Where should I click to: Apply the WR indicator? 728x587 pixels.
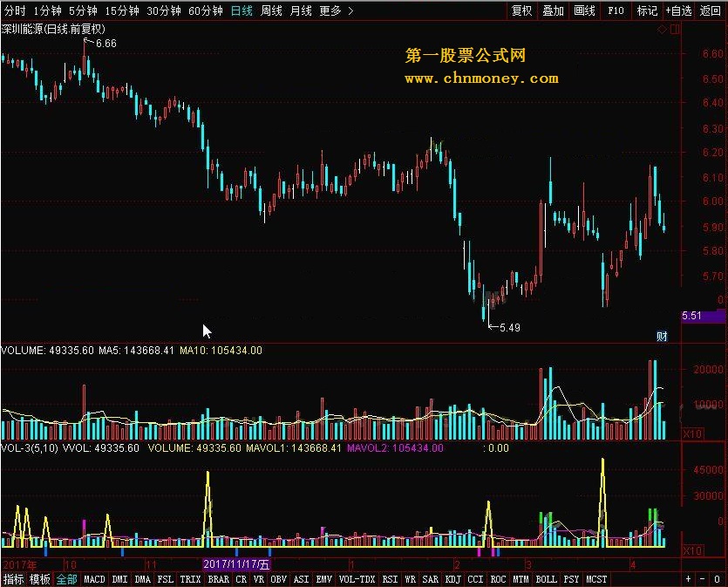tap(410, 579)
